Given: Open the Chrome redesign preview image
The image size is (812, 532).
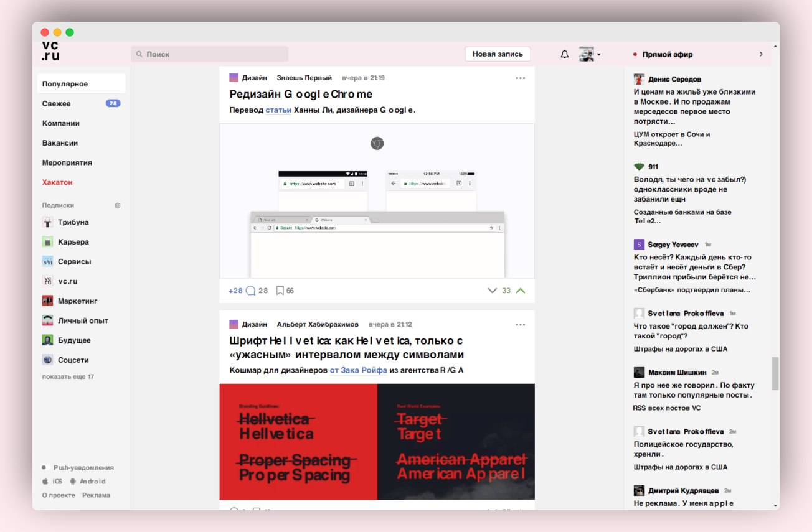Looking at the screenshot, I should click(377, 200).
